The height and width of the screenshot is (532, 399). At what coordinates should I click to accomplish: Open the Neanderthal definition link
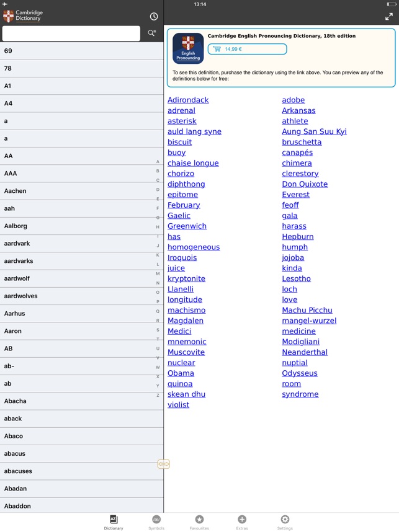[x=305, y=352]
